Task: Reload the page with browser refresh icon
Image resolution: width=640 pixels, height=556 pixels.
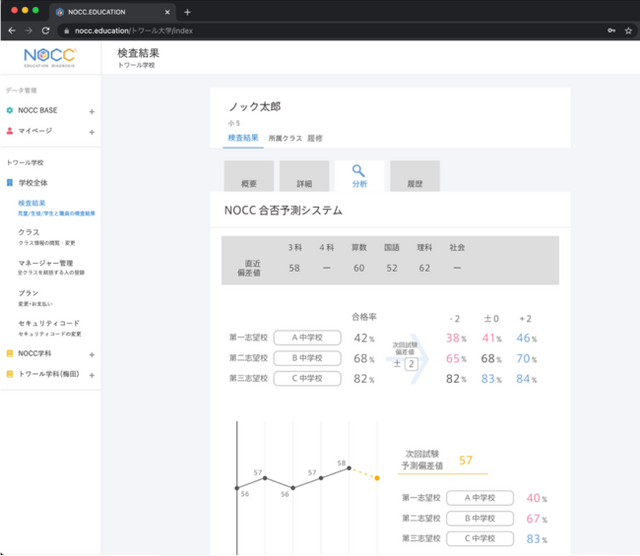Action: (x=45, y=31)
